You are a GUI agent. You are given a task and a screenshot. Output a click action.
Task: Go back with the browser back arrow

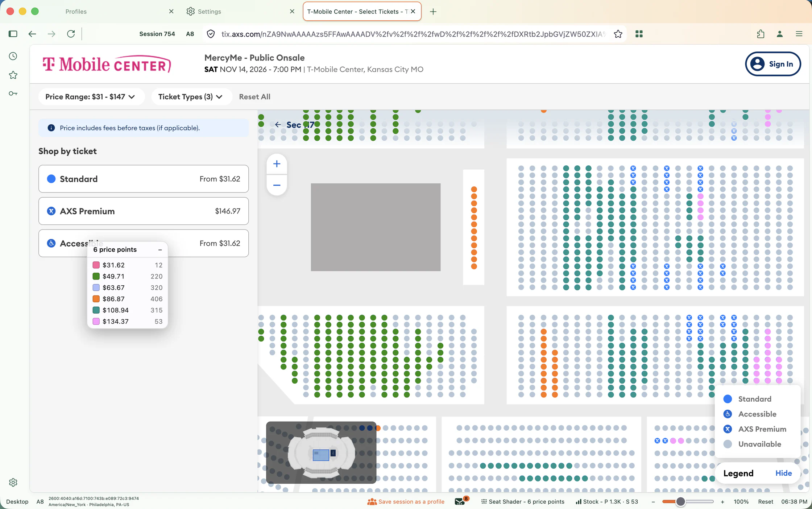(32, 34)
